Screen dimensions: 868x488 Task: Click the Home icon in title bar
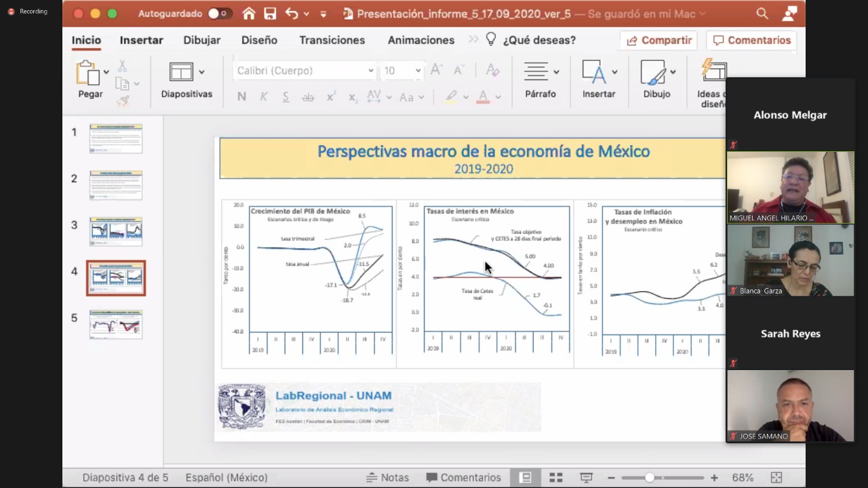(249, 14)
